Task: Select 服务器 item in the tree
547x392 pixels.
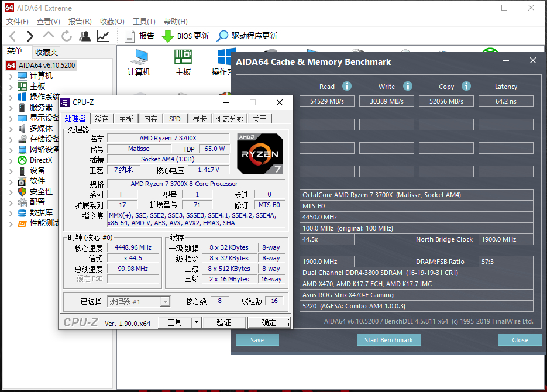Action: tap(41, 107)
